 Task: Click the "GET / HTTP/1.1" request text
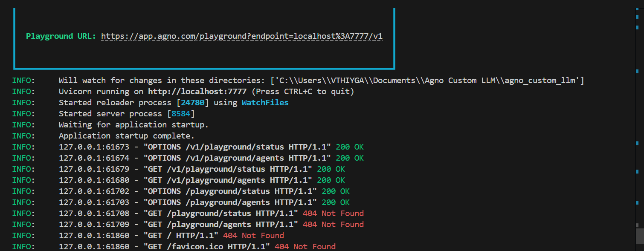181,236
